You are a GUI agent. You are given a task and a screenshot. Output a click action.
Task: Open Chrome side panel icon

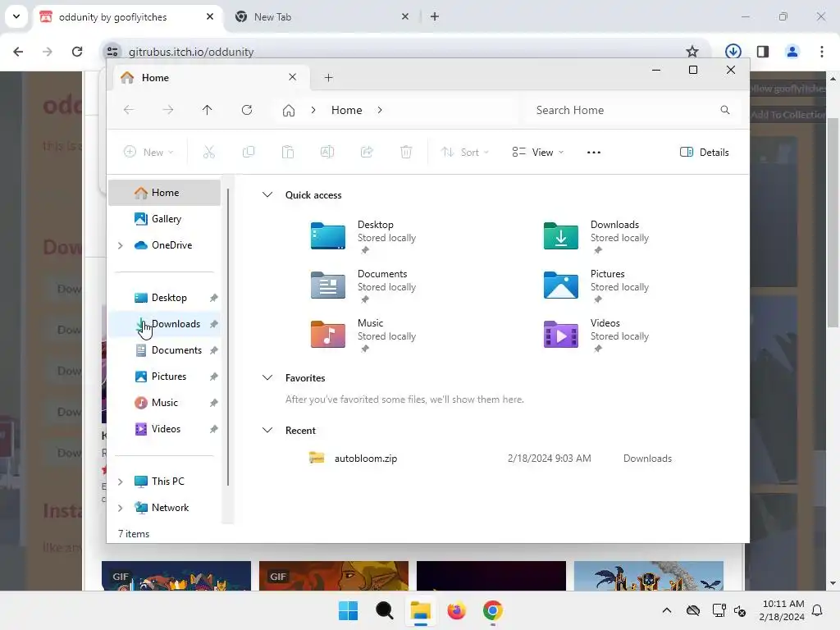(763, 52)
